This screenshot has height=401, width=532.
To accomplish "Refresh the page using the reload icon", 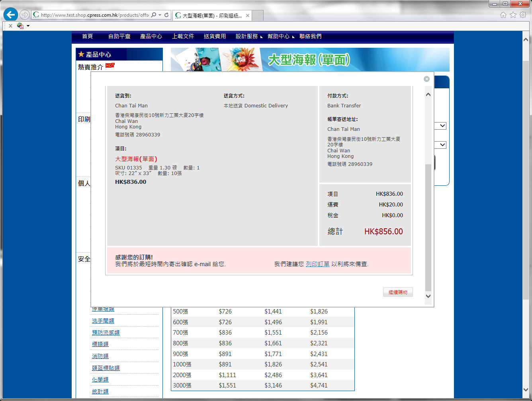I will (166, 15).
